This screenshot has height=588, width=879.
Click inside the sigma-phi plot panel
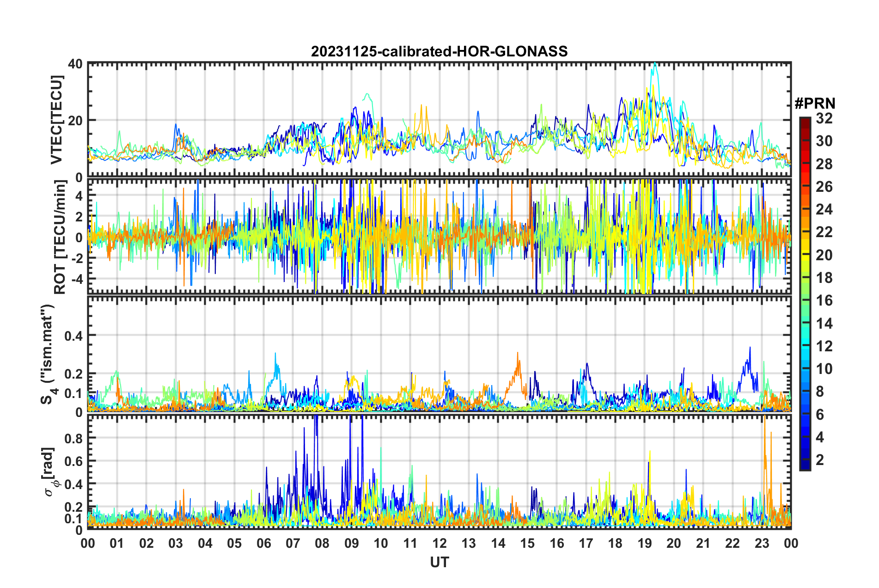[x=439, y=472]
